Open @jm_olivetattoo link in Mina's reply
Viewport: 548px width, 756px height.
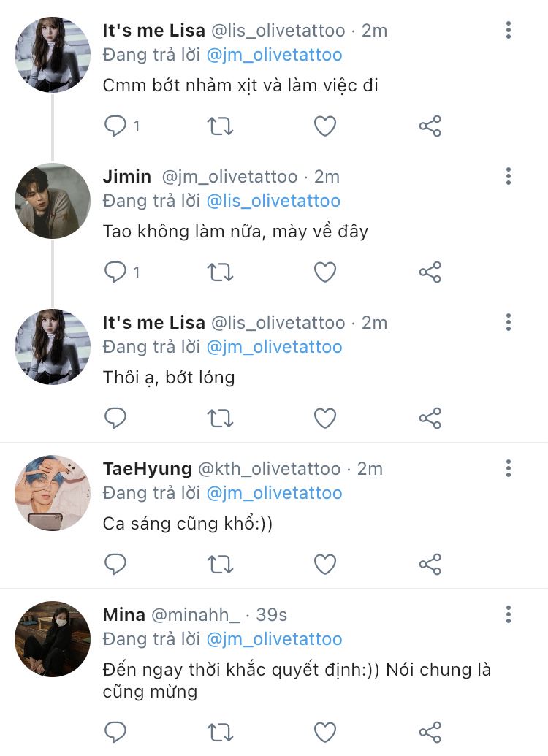pos(274,639)
